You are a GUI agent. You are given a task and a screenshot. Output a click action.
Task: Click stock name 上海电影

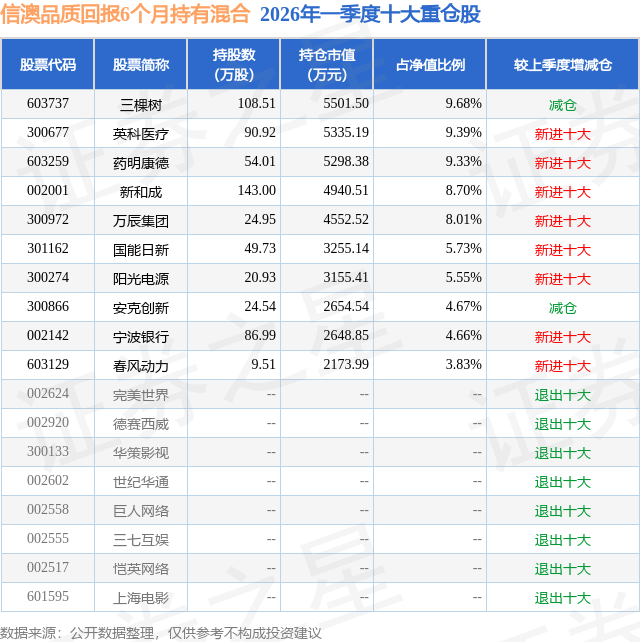pos(141,598)
